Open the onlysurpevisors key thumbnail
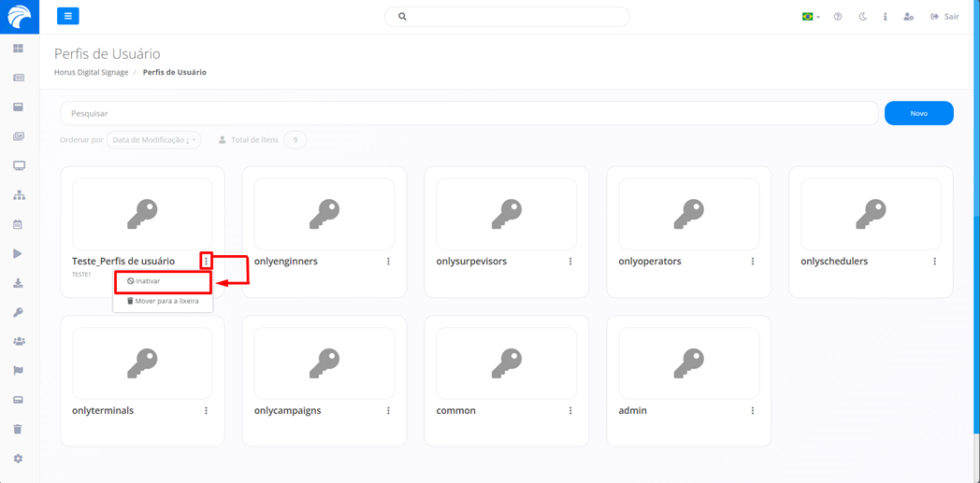Screen dimensions: 980x483 506,214
